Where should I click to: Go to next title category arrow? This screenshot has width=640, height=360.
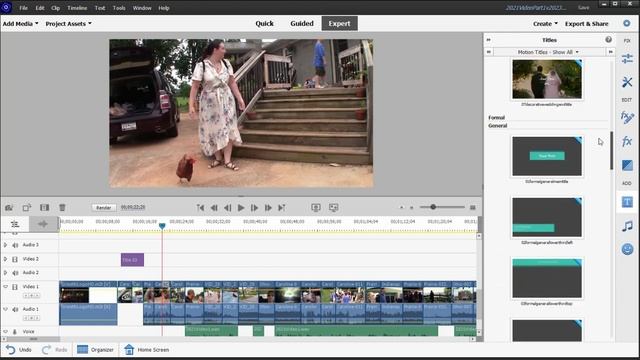click(x=610, y=52)
